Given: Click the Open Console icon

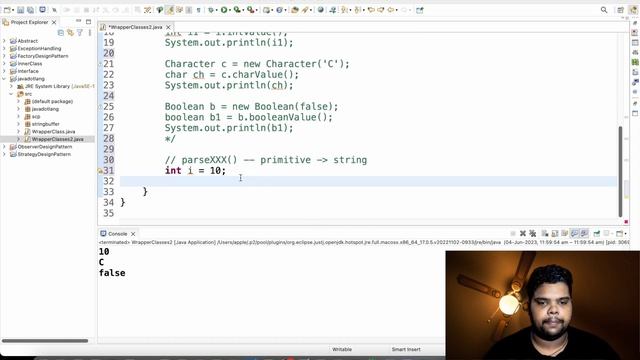Looking at the screenshot, I should [x=620, y=233].
